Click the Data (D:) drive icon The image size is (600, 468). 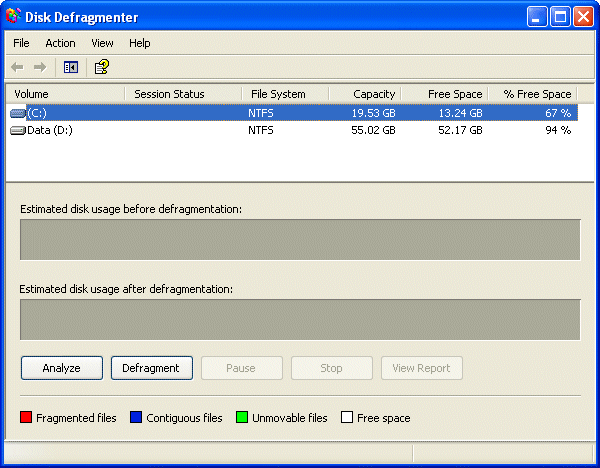17,131
